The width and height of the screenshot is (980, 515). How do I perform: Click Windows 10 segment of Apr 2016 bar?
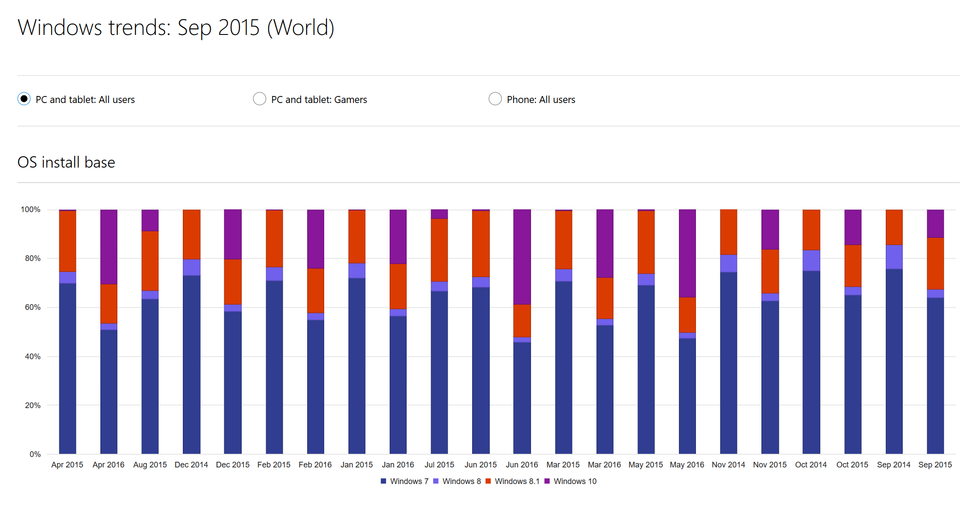pyautogui.click(x=109, y=247)
